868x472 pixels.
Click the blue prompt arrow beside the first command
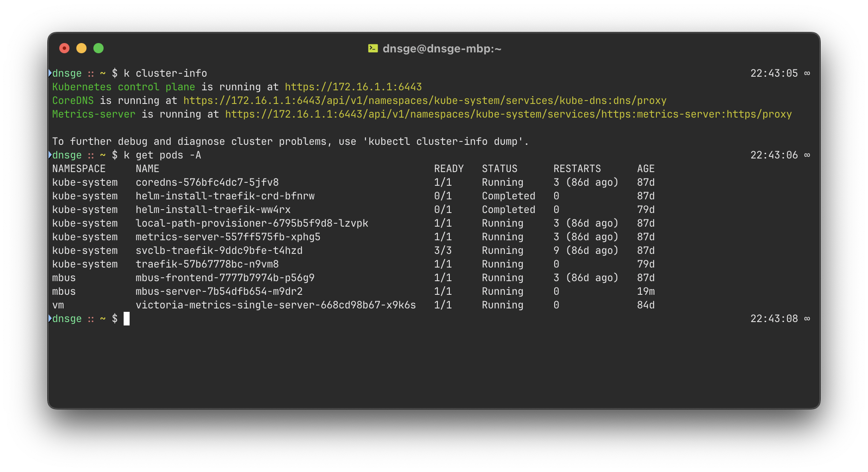tap(50, 73)
